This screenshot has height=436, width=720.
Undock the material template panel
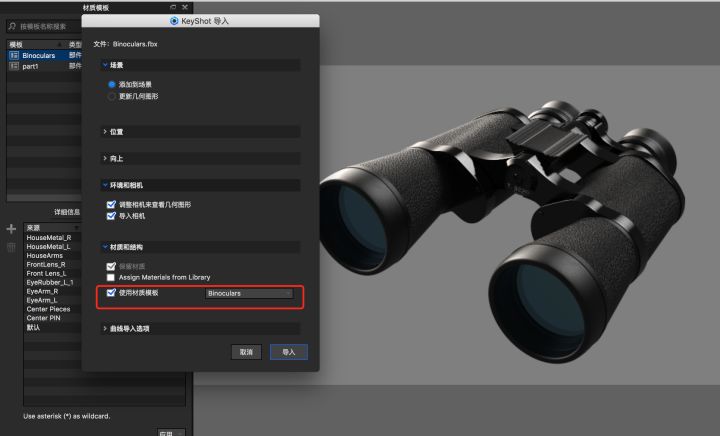pos(173,7)
